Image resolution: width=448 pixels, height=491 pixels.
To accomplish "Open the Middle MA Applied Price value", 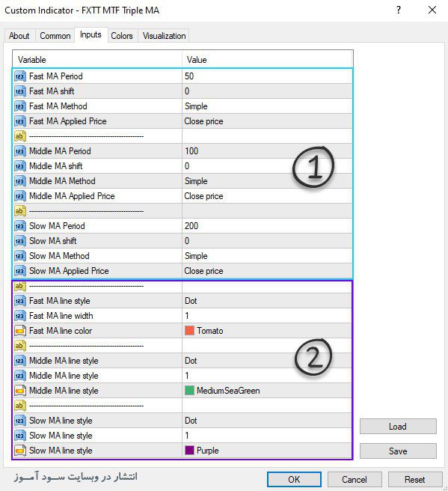I will tap(268, 196).
